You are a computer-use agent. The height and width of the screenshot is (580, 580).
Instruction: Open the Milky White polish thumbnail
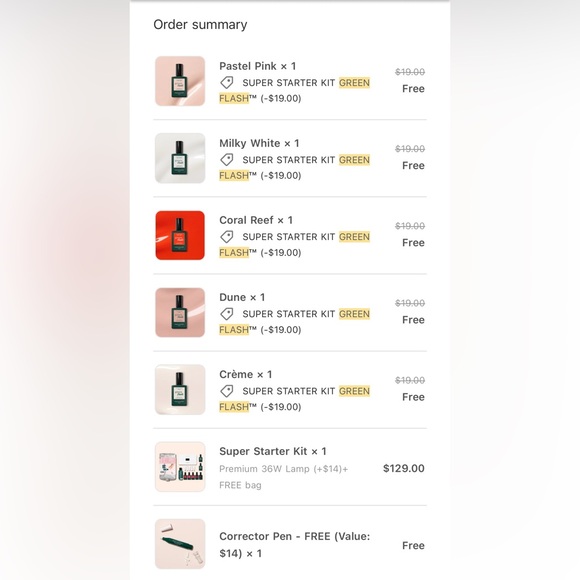pos(180,158)
